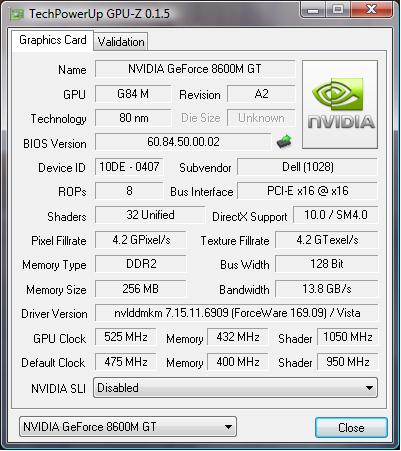Click the GPU-Z title bar app icon
Viewport: 401px width, 451px height.
click(x=16, y=14)
